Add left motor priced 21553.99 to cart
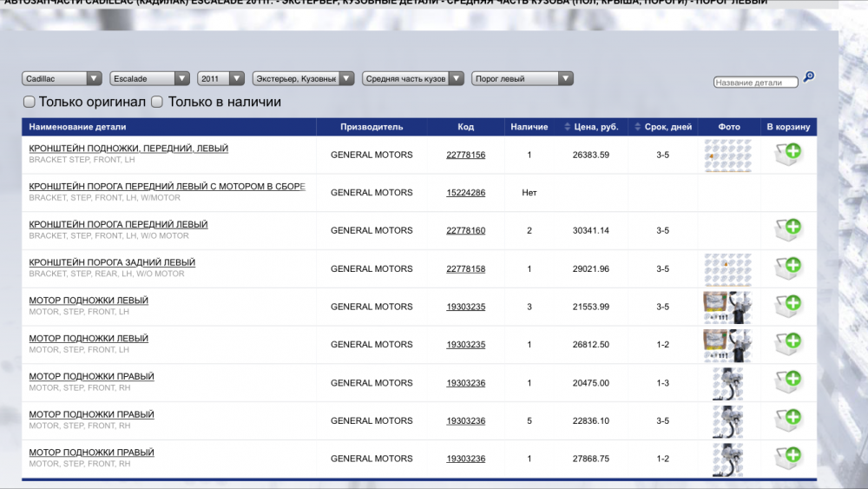 788,307
